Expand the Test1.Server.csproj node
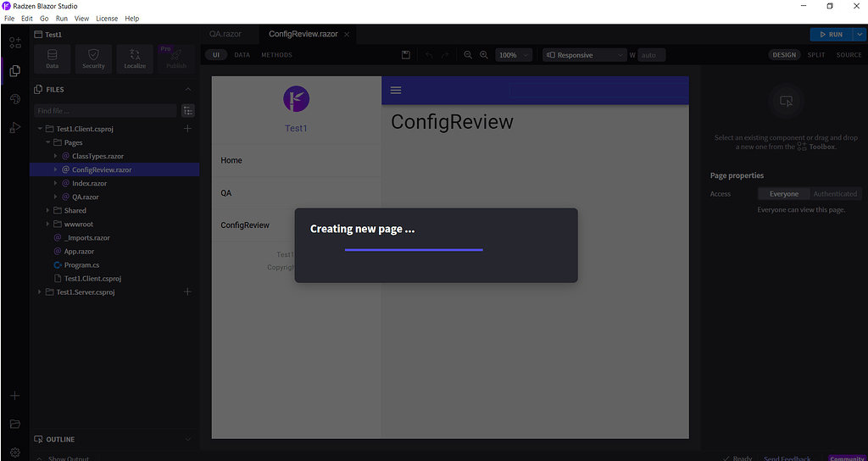868x461 pixels. click(x=40, y=292)
